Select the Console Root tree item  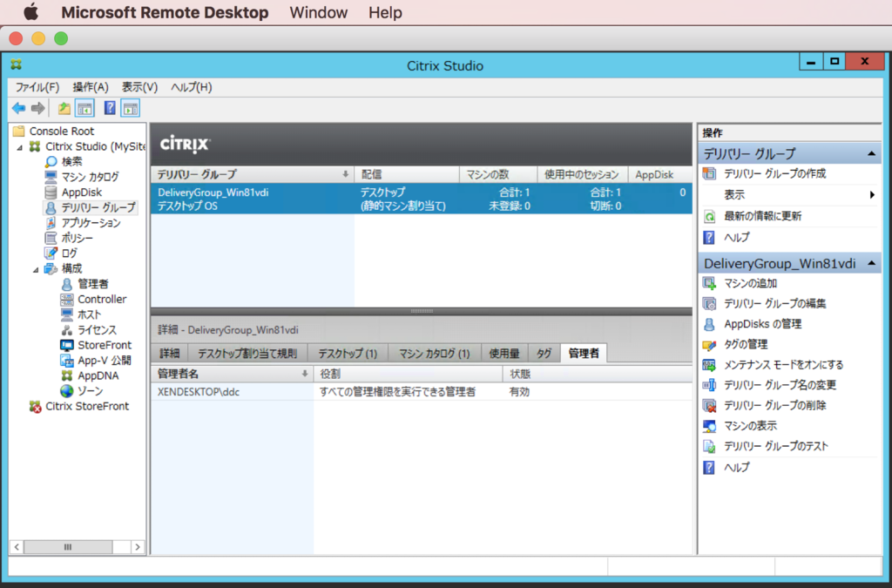[62, 131]
